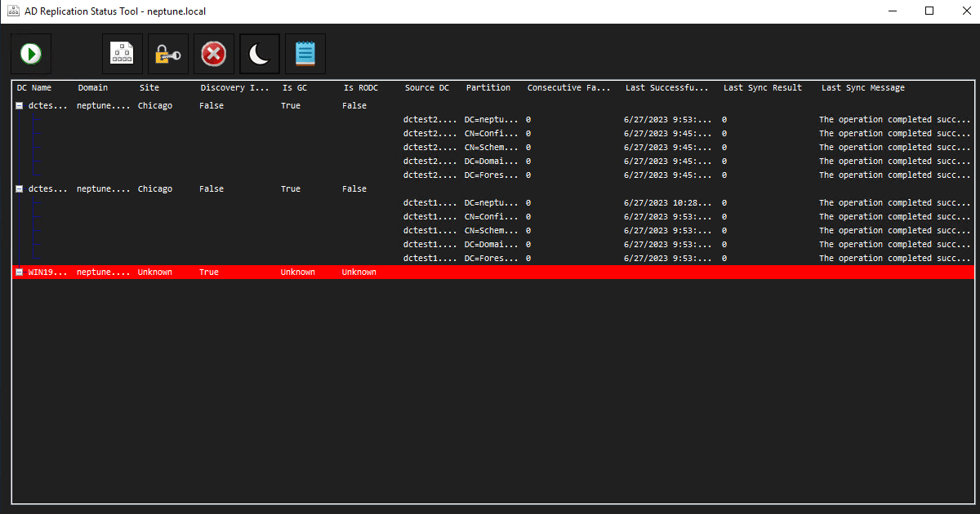Select the dctest2 row with partition DC=Domai
Viewport: 980px width, 514px height.
[494, 162]
